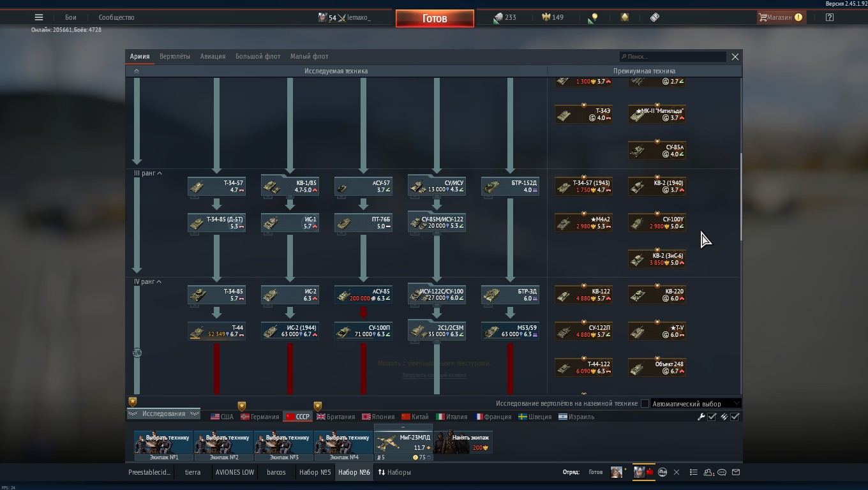
Task: Choose vehicle for Экипаж №1
Action: tap(163, 442)
